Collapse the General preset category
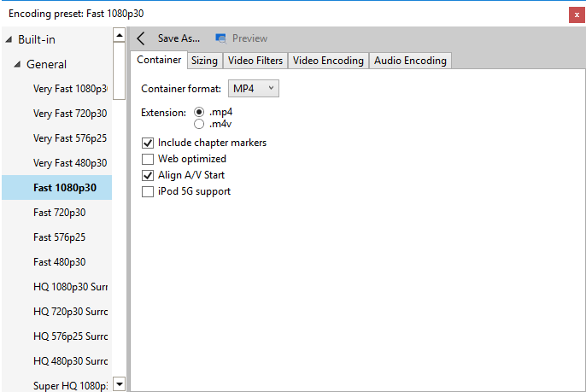The height and width of the screenshot is (392, 586). point(17,64)
